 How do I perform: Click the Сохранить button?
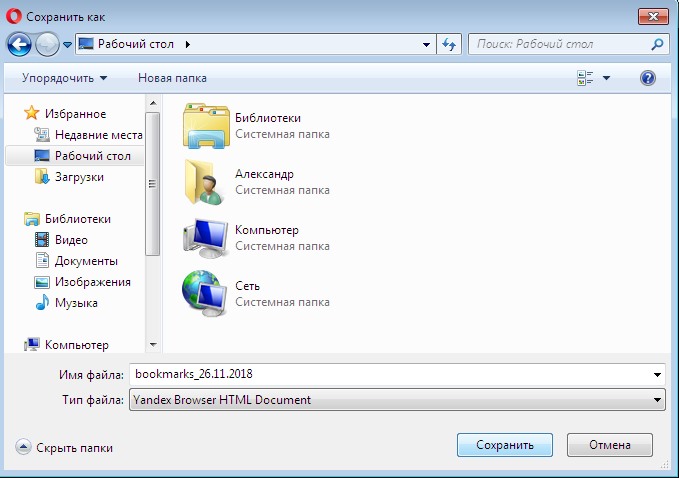[505, 445]
